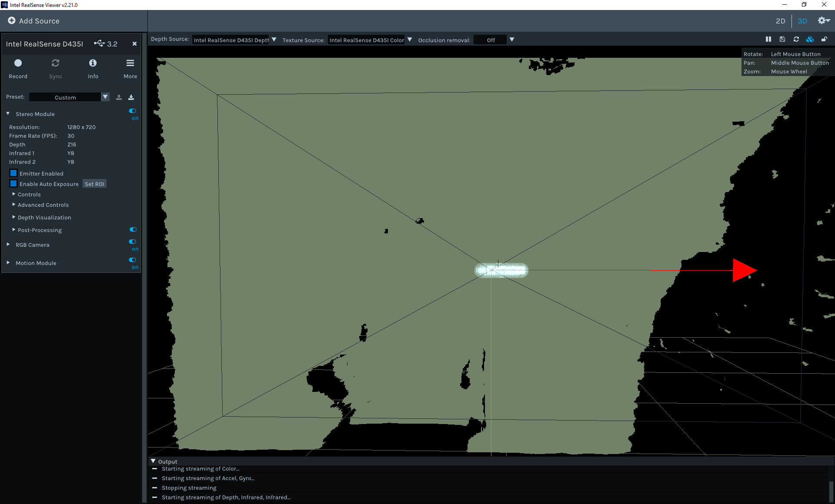Click the download preset icon
The image size is (835, 504).
pos(131,97)
